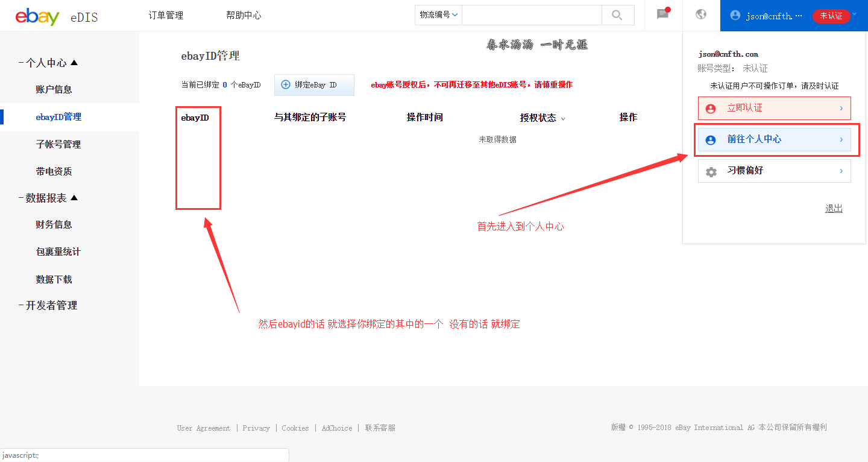Viewport: 868px width, 462px height.
Task: Click the 绑定eBay ID button
Action: pos(314,85)
